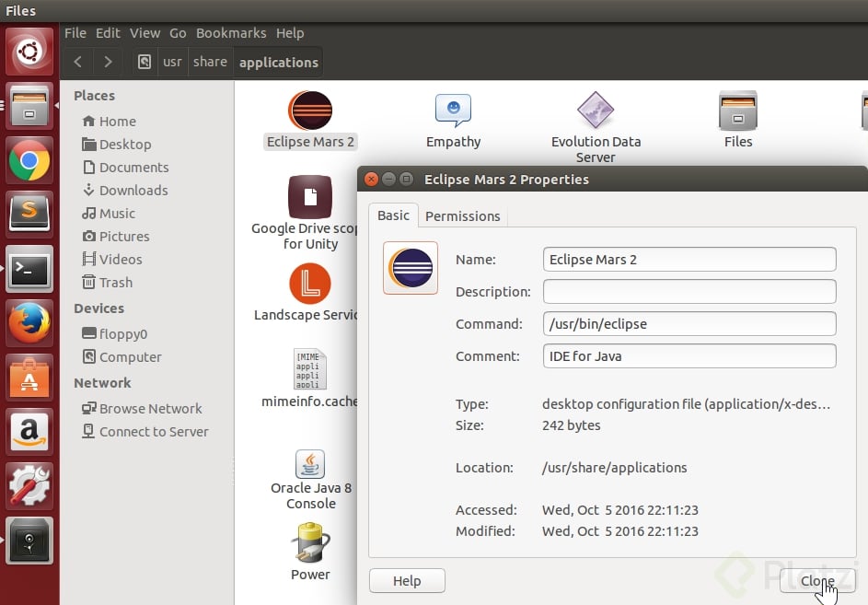Open Ubuntu Software Center in the launcher

[29, 378]
